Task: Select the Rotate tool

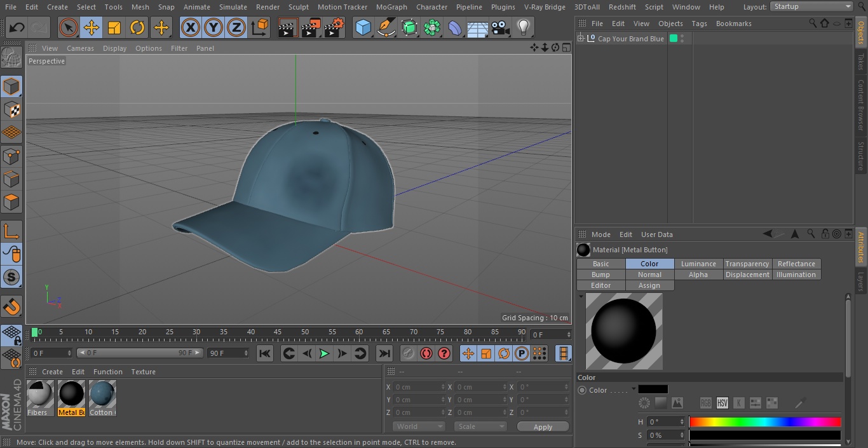Action: point(137,28)
